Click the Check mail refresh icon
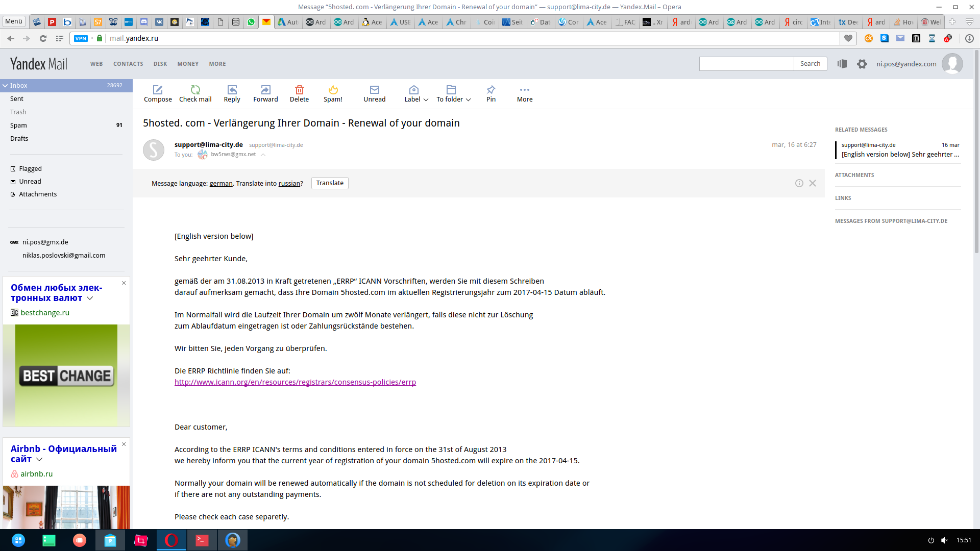The width and height of the screenshot is (980, 551). point(195,90)
